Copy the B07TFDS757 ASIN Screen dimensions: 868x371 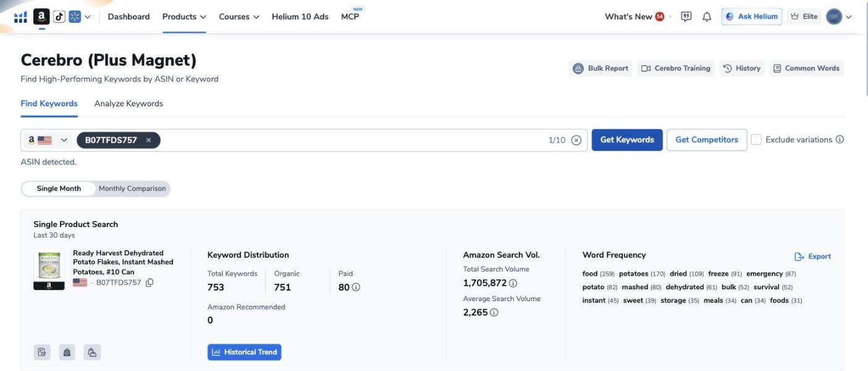coord(150,283)
